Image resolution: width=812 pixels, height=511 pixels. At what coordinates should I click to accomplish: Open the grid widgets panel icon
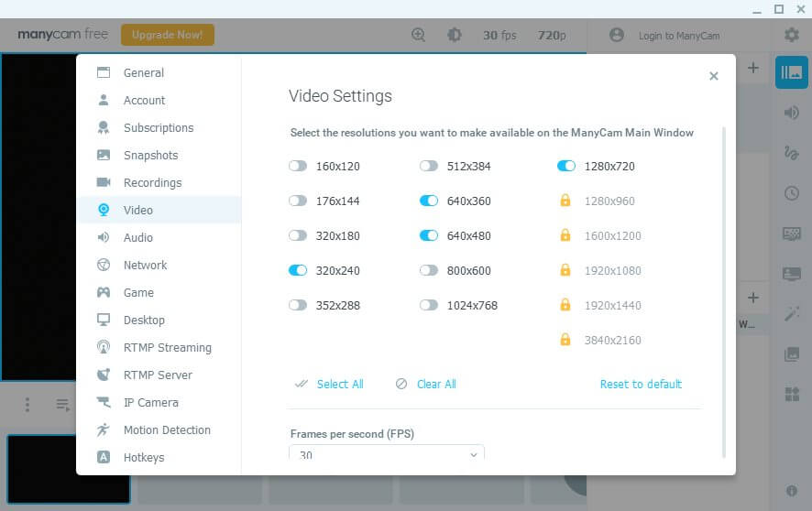point(791,394)
